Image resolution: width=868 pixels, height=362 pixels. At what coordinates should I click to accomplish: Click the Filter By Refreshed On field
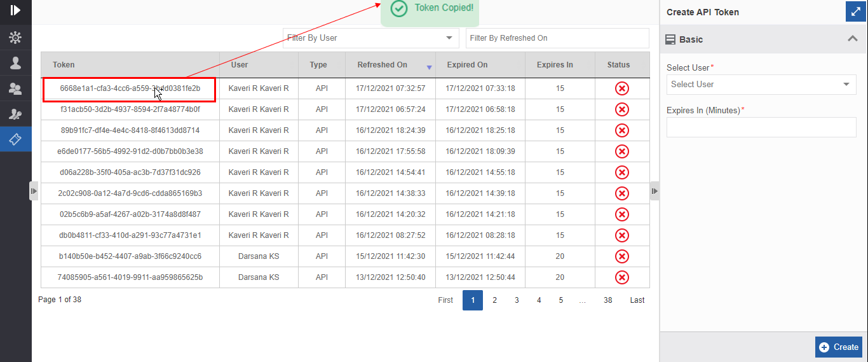[x=557, y=38]
